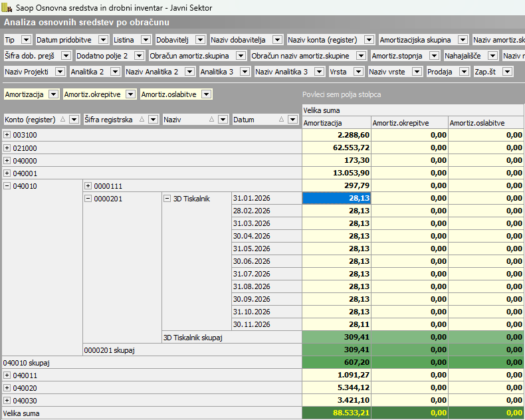Expand the 040030 konto row

click(7, 400)
